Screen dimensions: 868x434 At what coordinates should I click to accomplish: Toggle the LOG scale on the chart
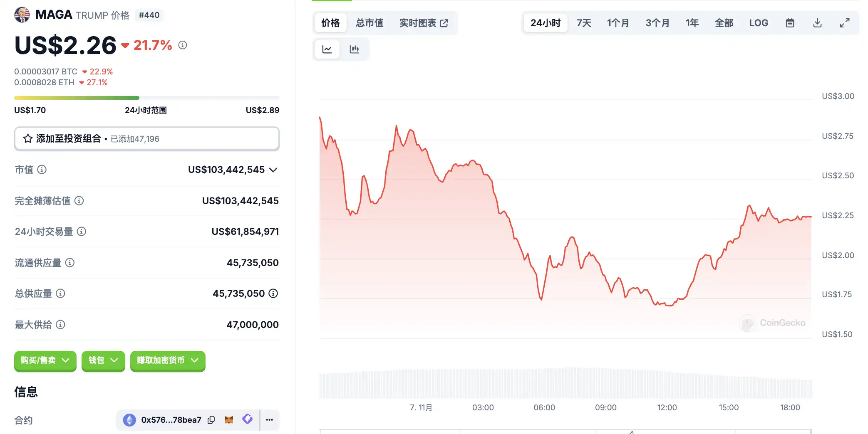[759, 23]
